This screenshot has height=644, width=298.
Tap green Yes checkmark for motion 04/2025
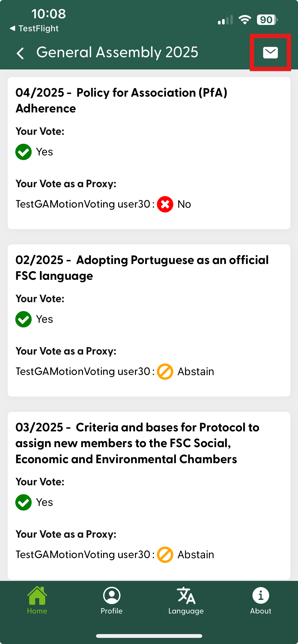click(x=23, y=152)
